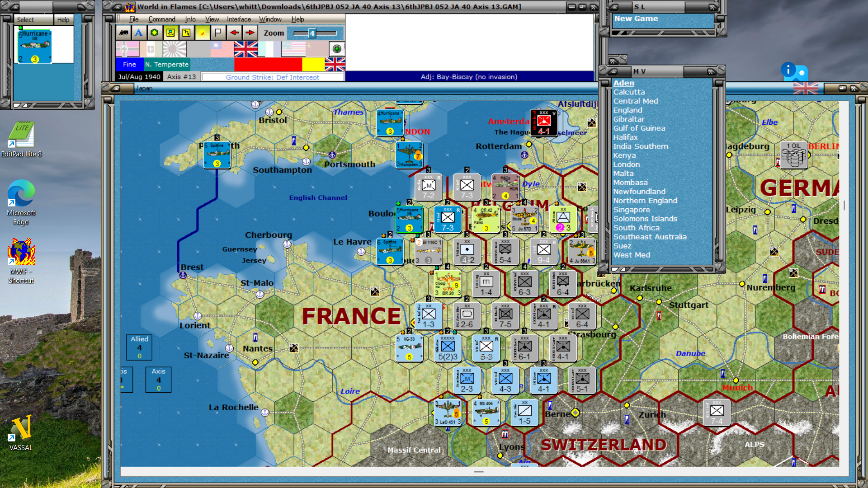868x488 pixels.
Task: Jump to Gibraltar in the M V list
Action: (x=628, y=119)
